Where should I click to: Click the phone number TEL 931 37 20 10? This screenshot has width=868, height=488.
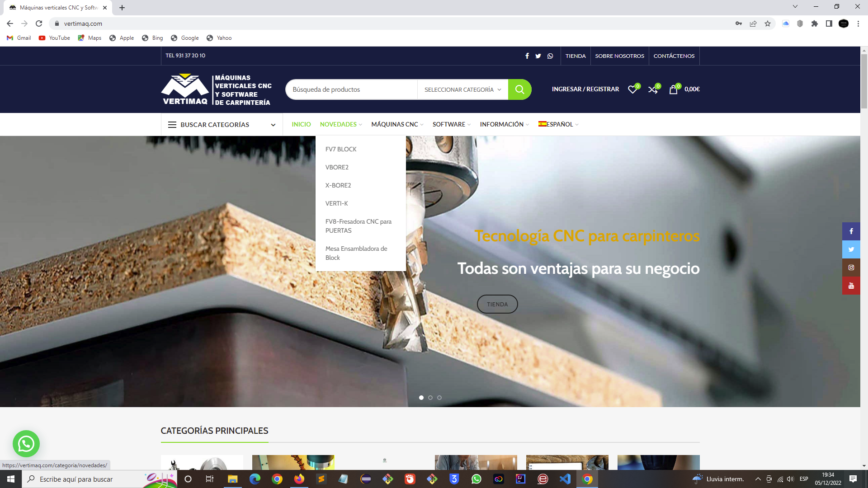coord(185,56)
